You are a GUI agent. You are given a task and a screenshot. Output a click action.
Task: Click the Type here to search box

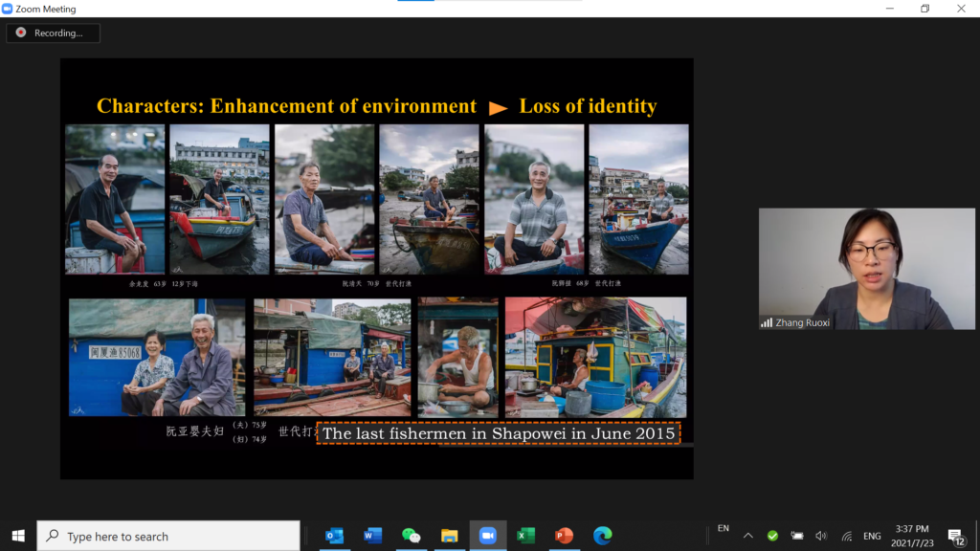click(168, 536)
